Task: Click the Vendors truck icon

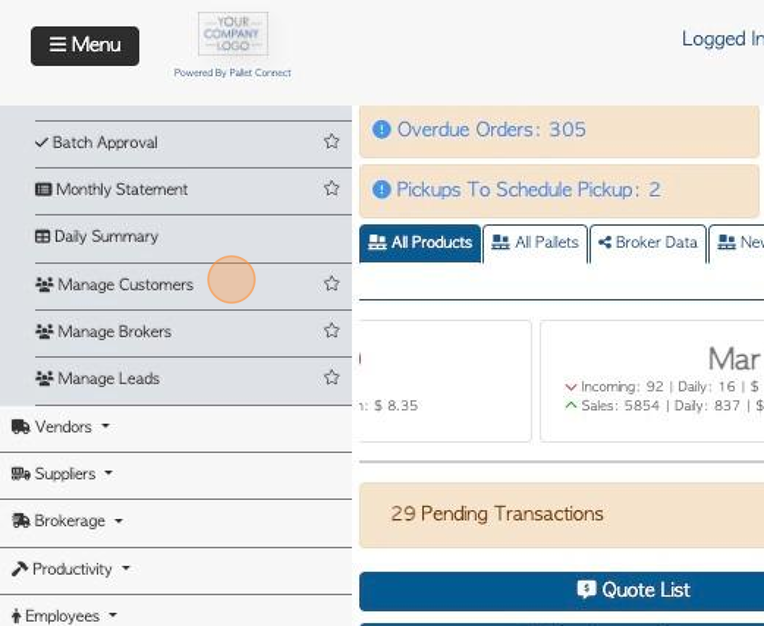Action: [x=20, y=427]
